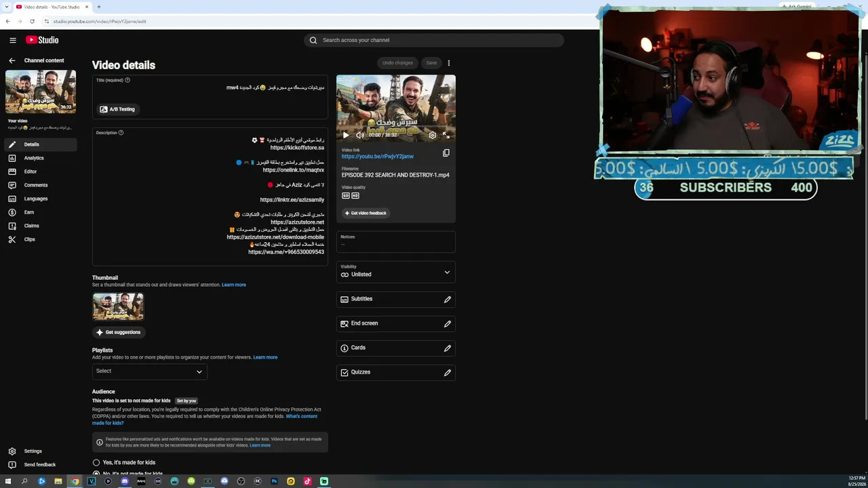
Task: Open a new browser tab
Action: click(99, 7)
